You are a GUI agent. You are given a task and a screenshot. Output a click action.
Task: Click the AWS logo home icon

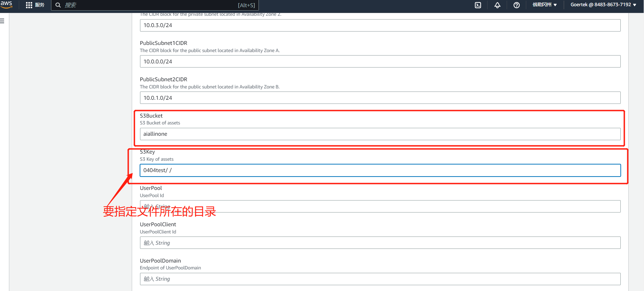(x=7, y=4)
